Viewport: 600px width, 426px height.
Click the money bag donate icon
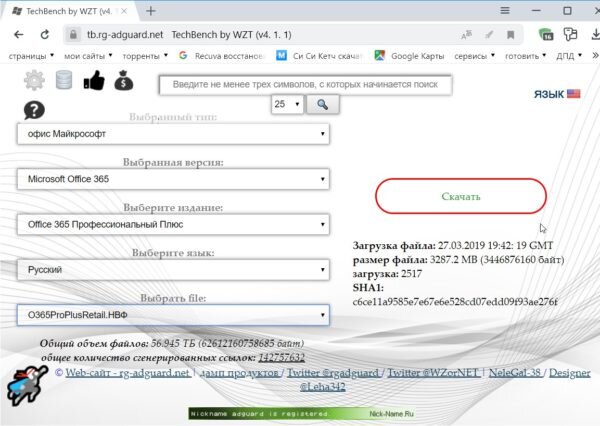coord(124,80)
